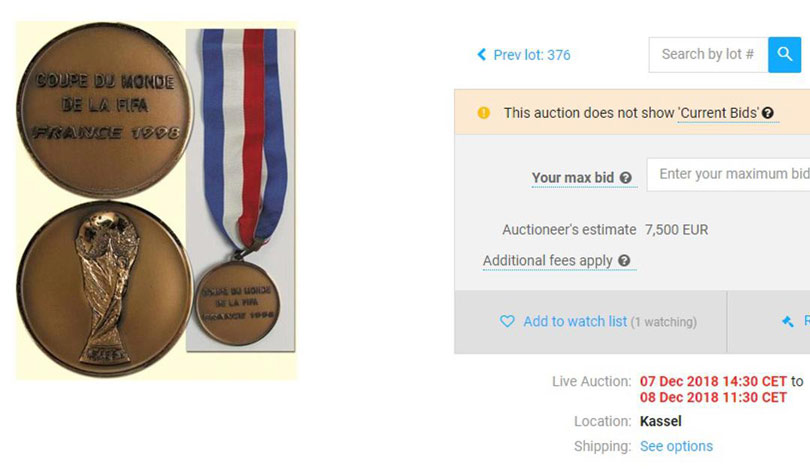The width and height of the screenshot is (810, 473).
Task: Click the blue search magnifier button
Action: 785,55
